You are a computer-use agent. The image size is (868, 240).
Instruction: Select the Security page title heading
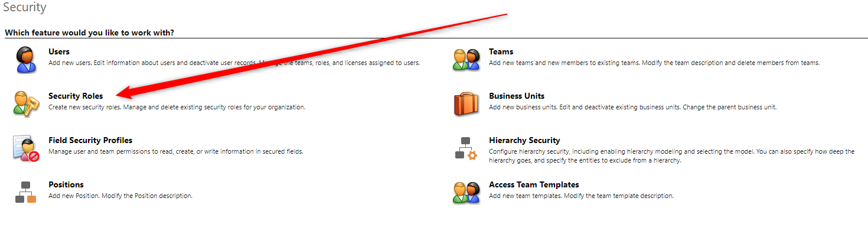pyautogui.click(x=25, y=8)
